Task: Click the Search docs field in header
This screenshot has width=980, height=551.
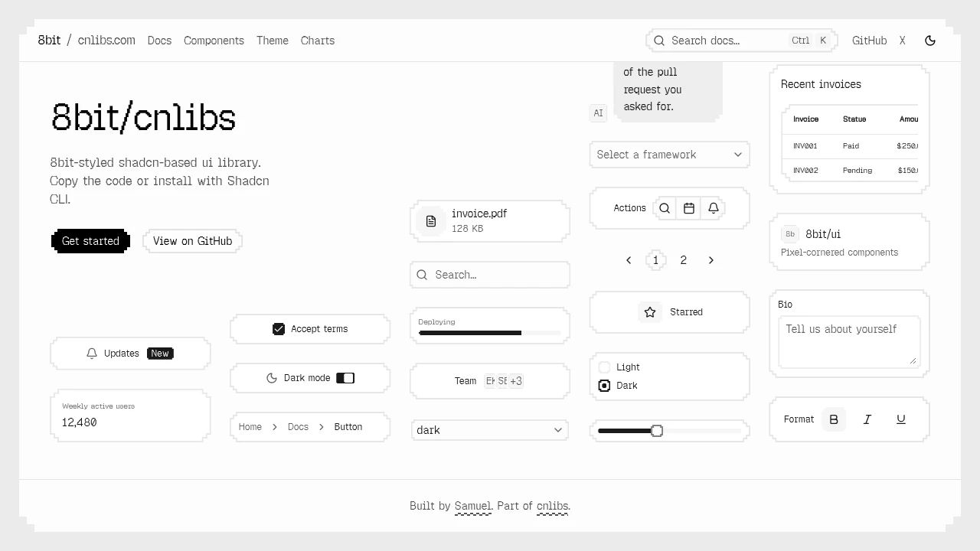Action: [x=742, y=41]
